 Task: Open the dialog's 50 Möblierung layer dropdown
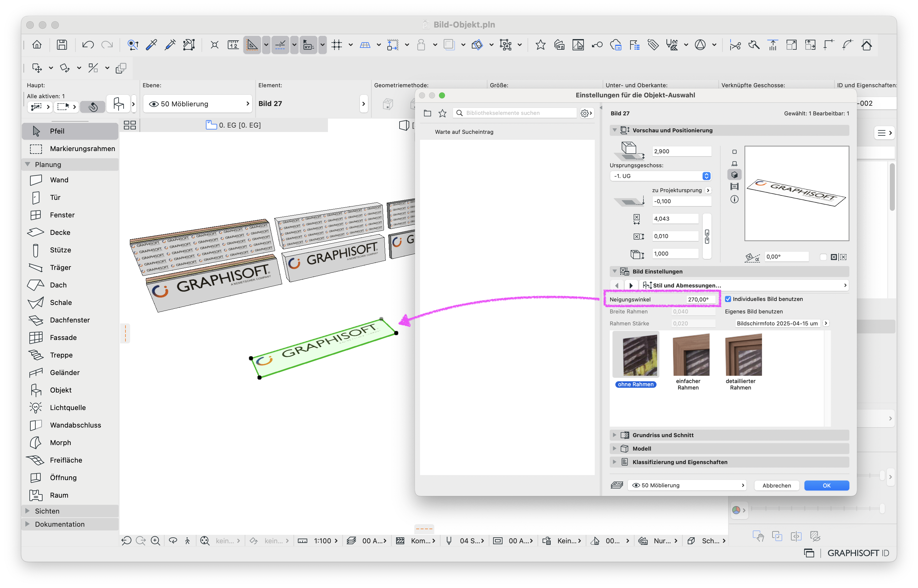click(688, 486)
